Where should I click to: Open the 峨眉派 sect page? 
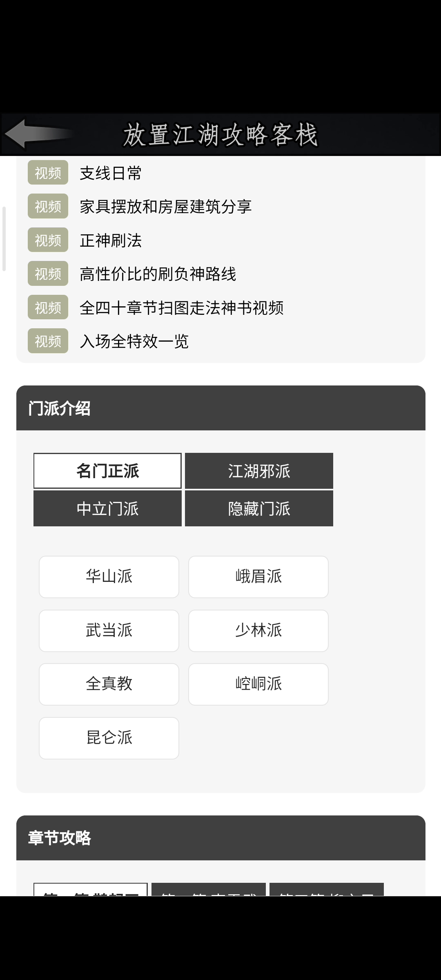258,577
